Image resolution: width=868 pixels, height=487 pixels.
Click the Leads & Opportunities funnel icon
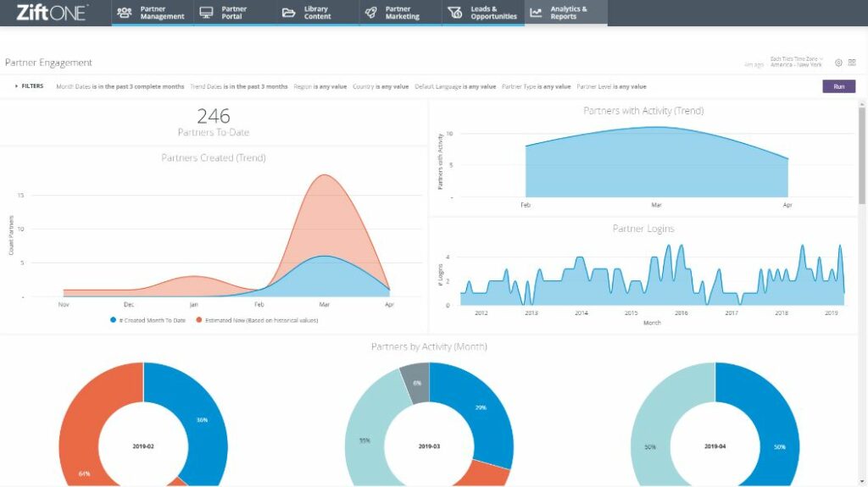click(454, 12)
